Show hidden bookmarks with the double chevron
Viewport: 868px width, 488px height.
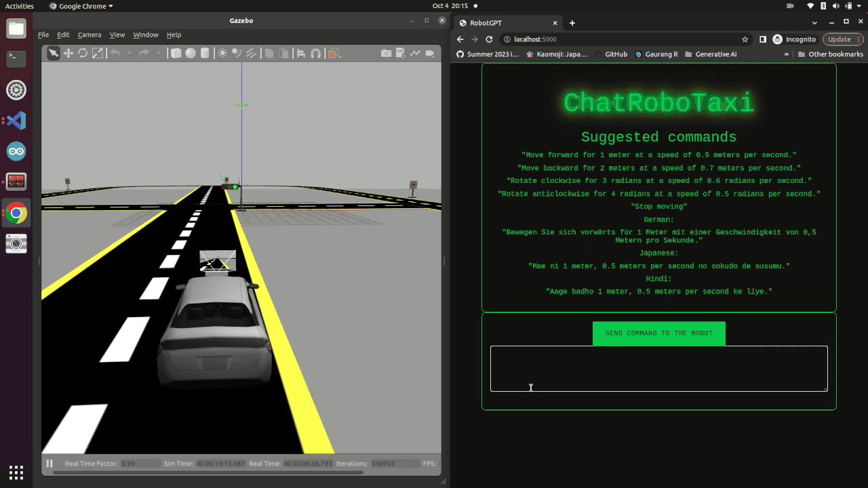click(x=787, y=54)
